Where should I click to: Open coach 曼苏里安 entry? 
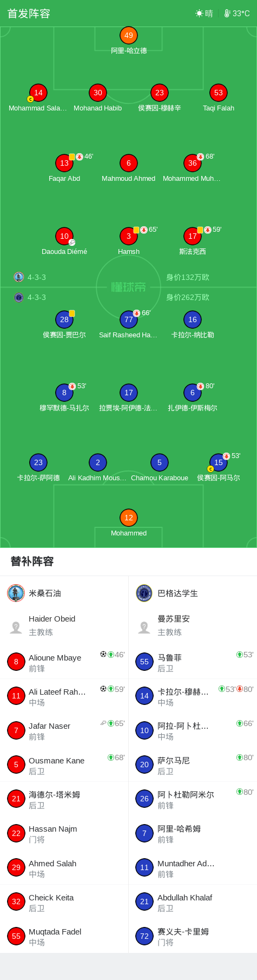point(193,625)
